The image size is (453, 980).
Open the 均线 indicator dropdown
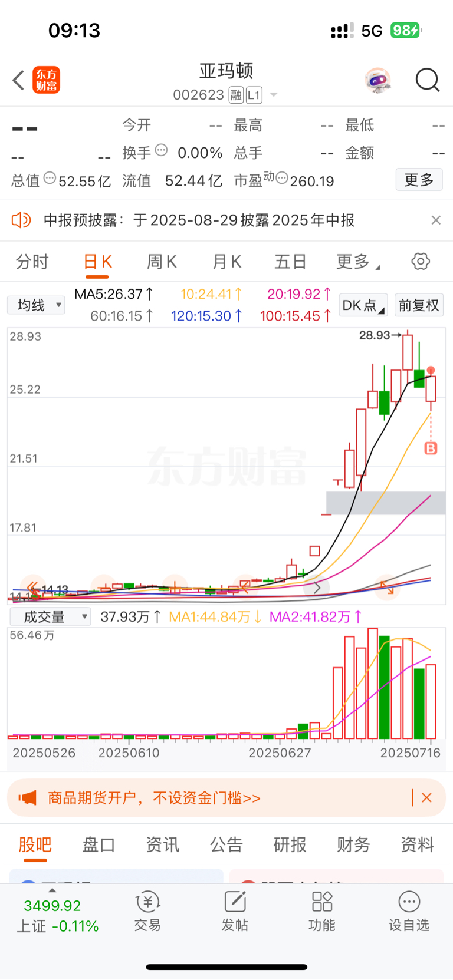36,305
